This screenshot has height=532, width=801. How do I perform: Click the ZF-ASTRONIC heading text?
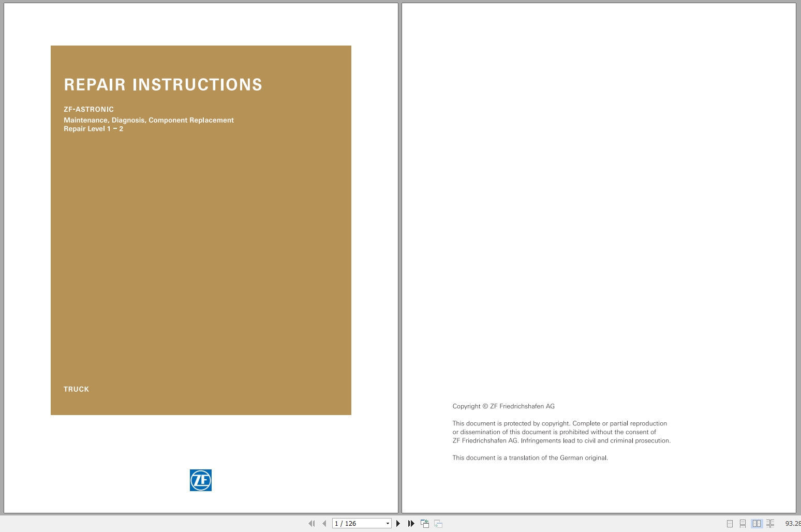click(x=89, y=109)
